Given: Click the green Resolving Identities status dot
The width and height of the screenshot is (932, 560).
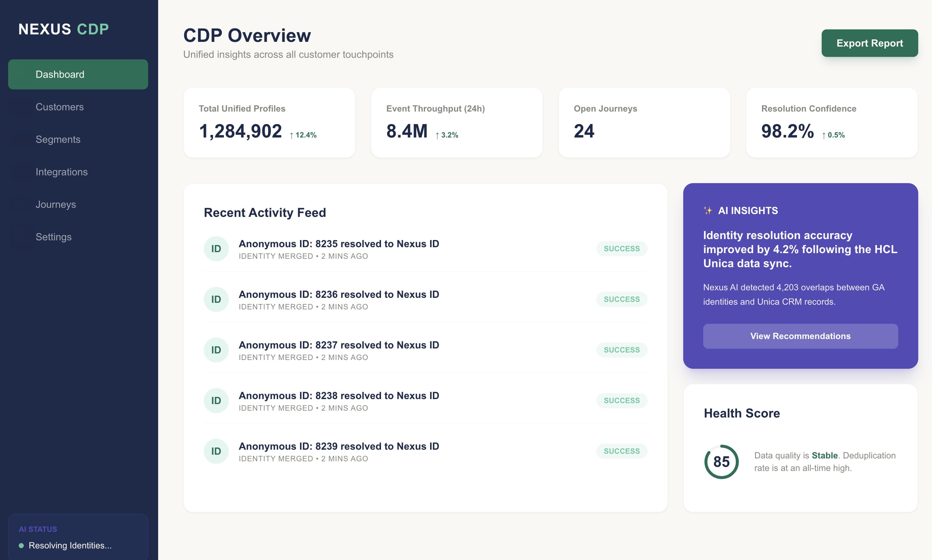Looking at the screenshot, I should coord(22,545).
